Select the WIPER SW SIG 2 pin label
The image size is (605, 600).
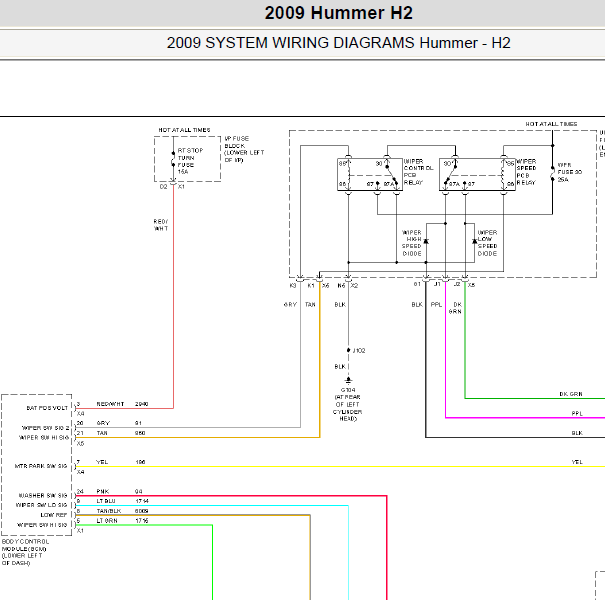pyautogui.click(x=46, y=428)
